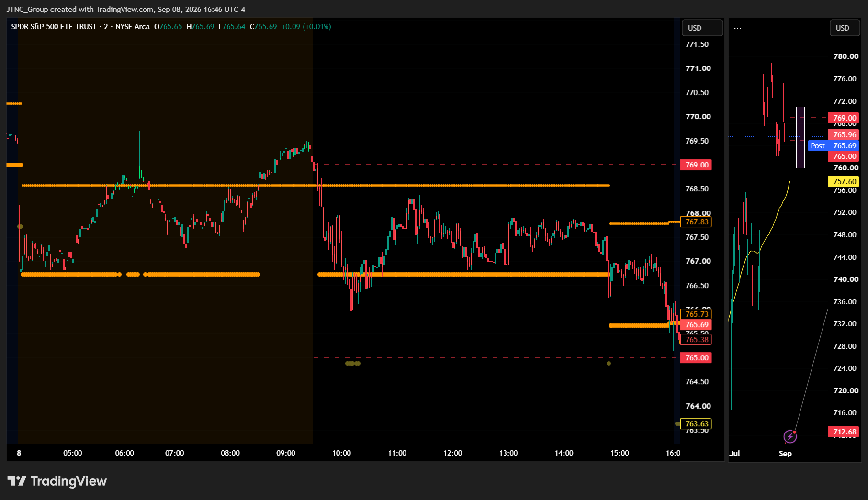Click the orange 767.83 price label
Screen dimensions: 868x500
(696, 222)
